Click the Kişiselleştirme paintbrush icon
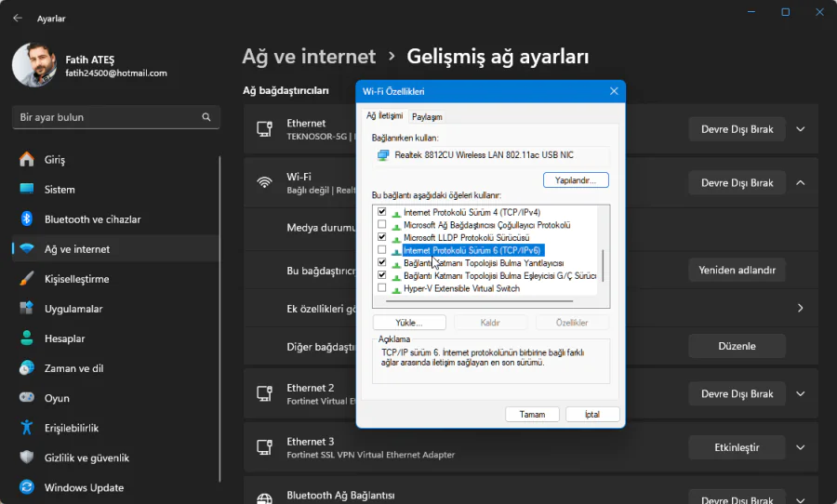The image size is (837, 504). tap(26, 279)
